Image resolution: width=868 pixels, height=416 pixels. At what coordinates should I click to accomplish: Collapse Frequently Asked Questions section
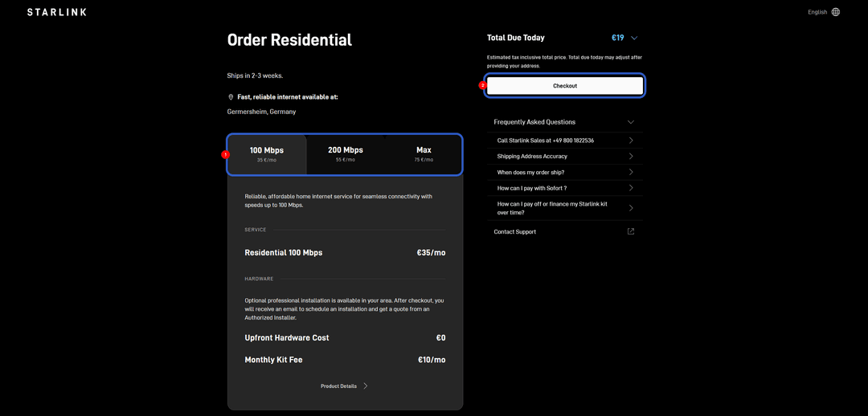(631, 122)
